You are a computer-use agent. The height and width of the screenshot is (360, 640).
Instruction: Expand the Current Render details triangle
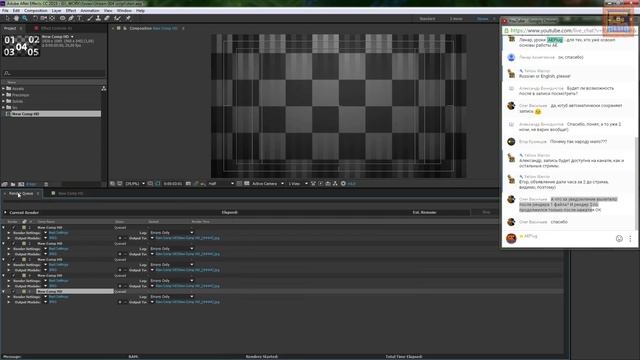(5, 212)
